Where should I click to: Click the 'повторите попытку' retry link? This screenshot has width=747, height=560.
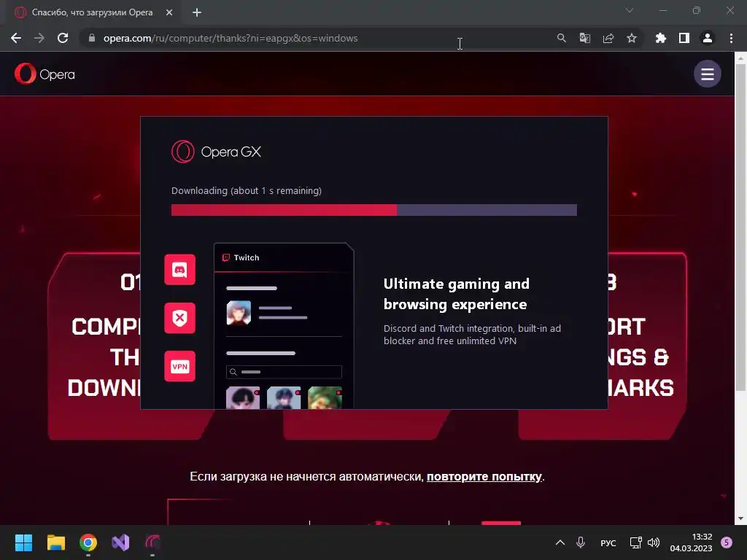click(484, 476)
